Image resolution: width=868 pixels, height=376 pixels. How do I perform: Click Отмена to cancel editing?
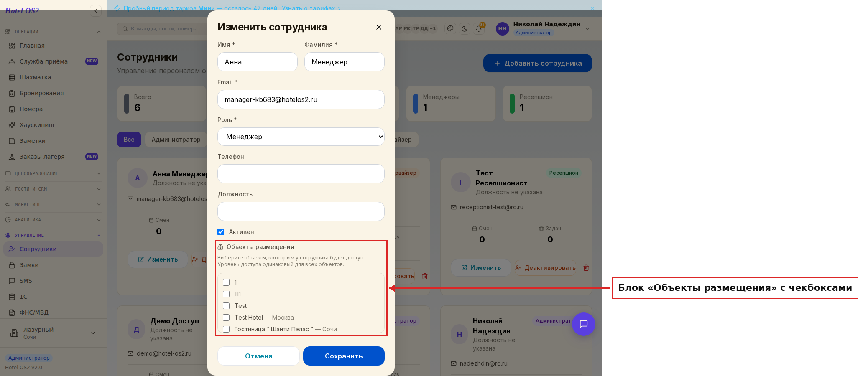[258, 356]
